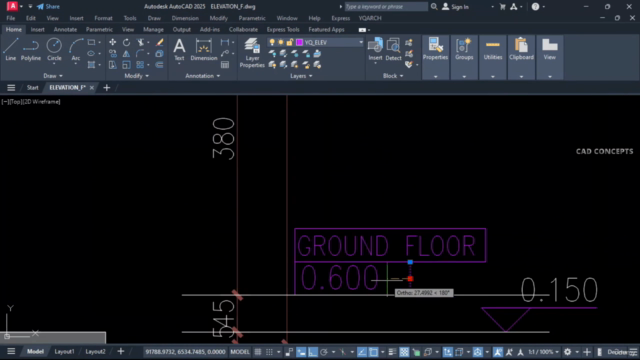The image size is (640, 360).
Task: Add a new drawing tab with plus
Action: [x=107, y=88]
